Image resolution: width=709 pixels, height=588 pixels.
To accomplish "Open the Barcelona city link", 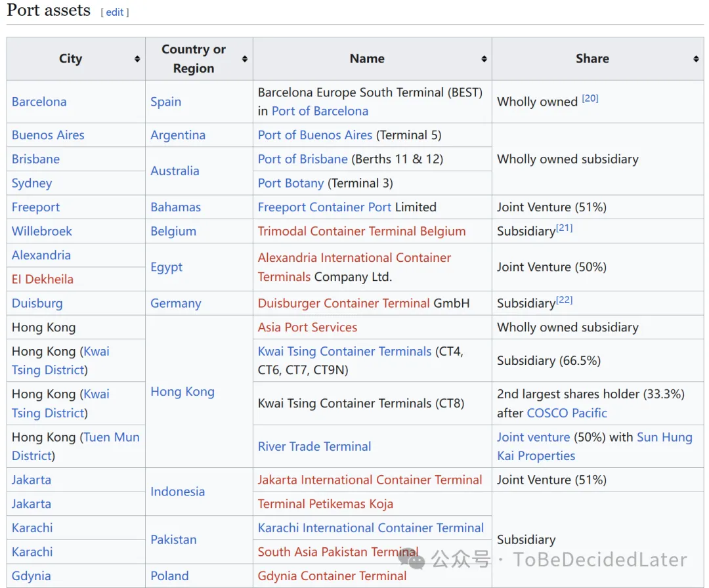I will [39, 102].
